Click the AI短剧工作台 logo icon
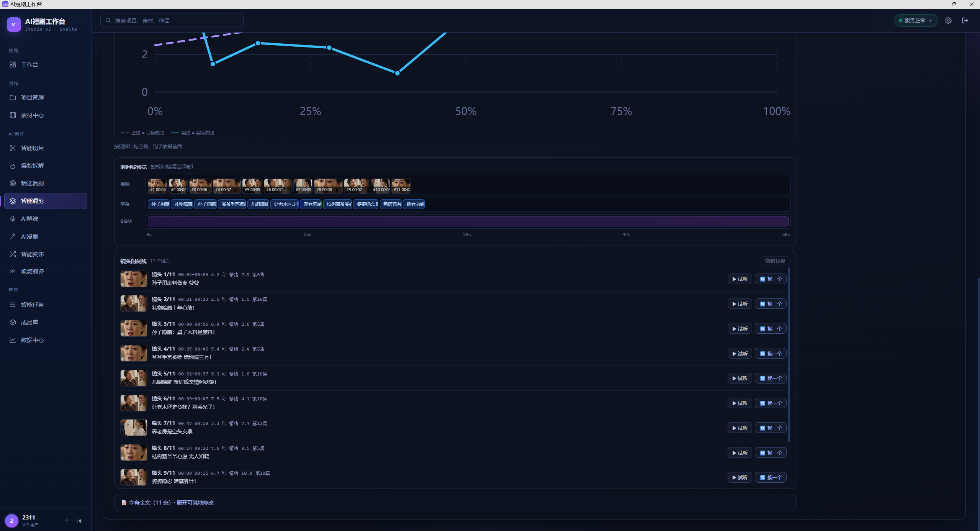 coord(14,25)
